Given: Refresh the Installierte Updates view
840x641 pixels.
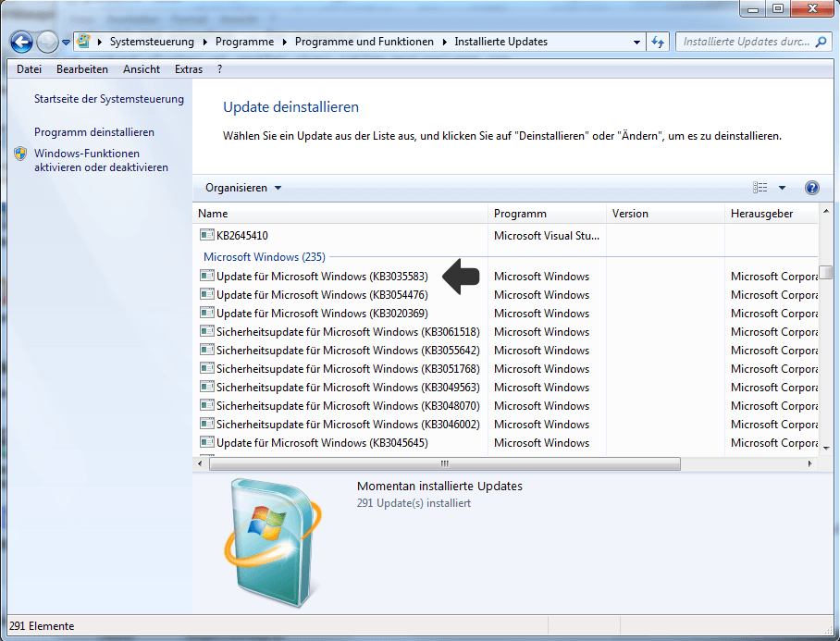Looking at the screenshot, I should point(658,42).
